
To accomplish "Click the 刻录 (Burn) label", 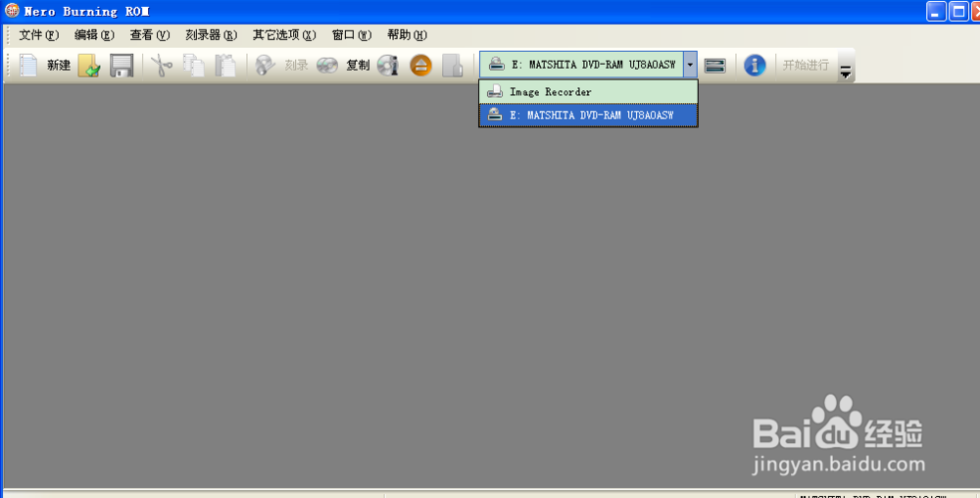I will click(x=296, y=65).
